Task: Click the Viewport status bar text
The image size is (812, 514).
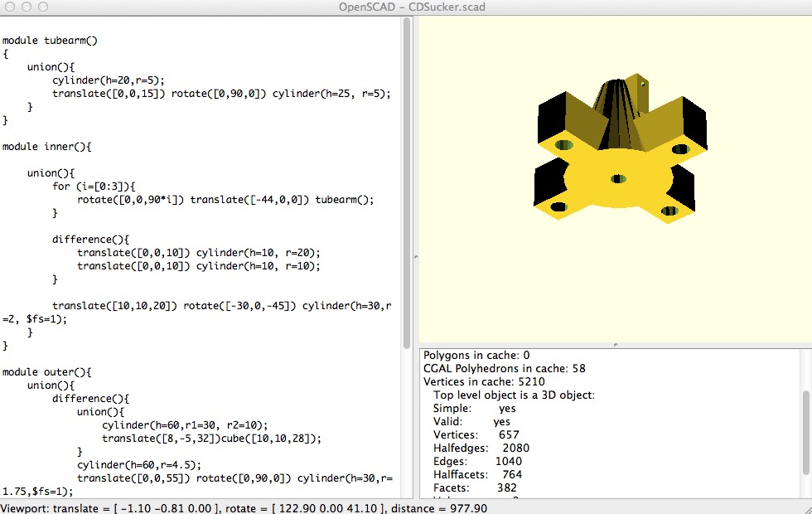Action: (244, 508)
